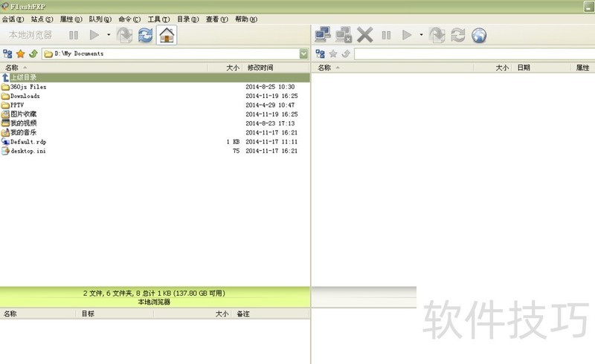Select the 我的视频 folder
The height and width of the screenshot is (364, 595).
point(155,123)
